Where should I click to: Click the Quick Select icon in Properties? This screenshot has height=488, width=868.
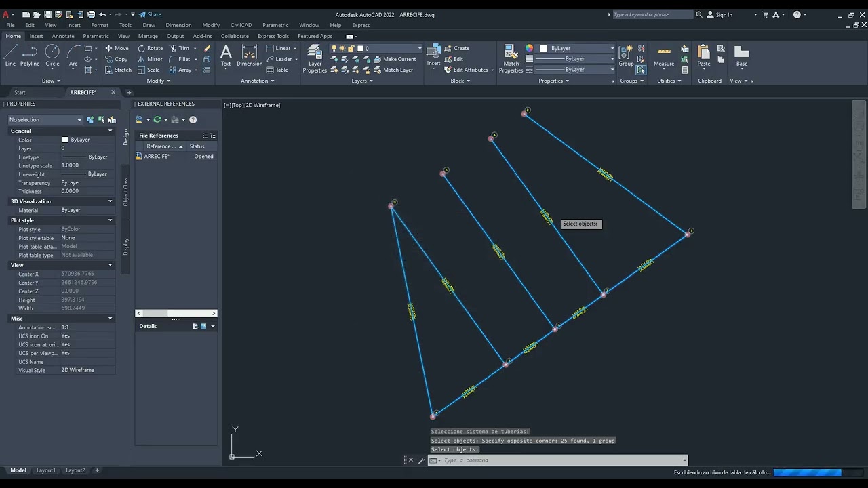point(112,119)
